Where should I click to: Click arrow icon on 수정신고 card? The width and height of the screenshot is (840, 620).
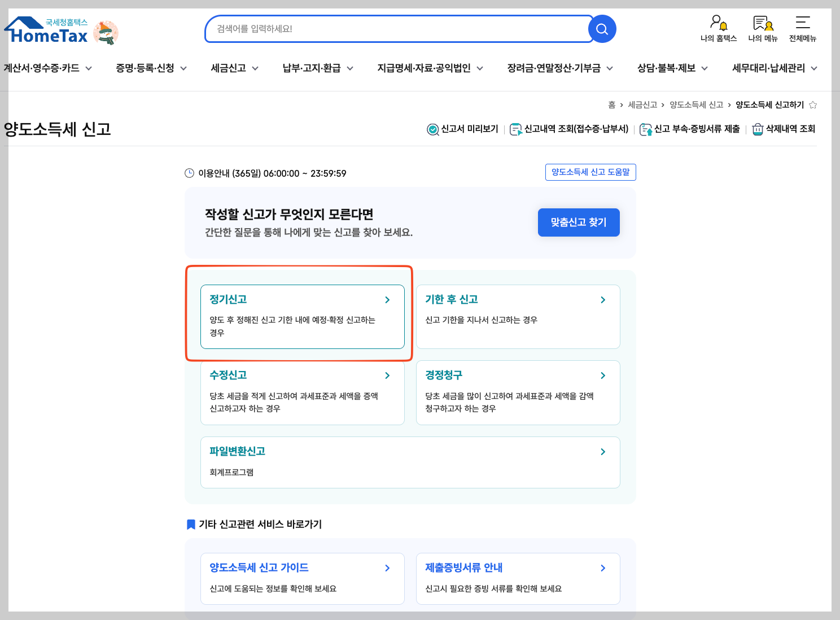click(x=387, y=376)
